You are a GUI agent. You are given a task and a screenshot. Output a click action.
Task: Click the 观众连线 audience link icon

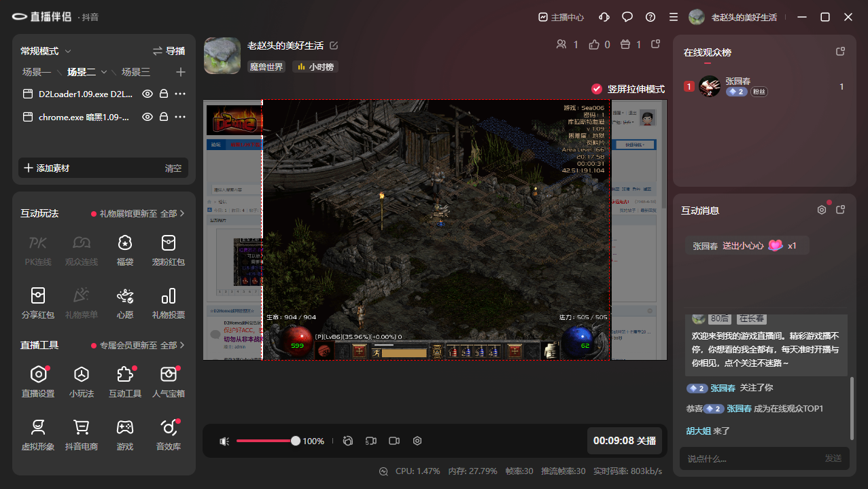pyautogui.click(x=82, y=242)
